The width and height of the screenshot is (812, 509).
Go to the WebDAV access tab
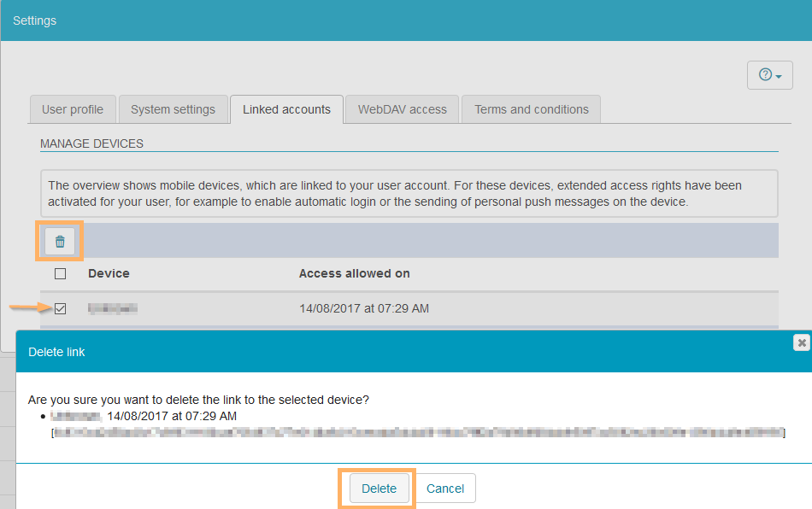click(x=402, y=109)
